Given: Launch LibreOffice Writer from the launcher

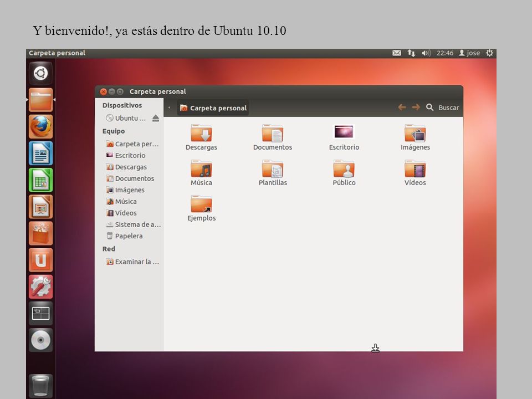Looking at the screenshot, I should 40,153.
